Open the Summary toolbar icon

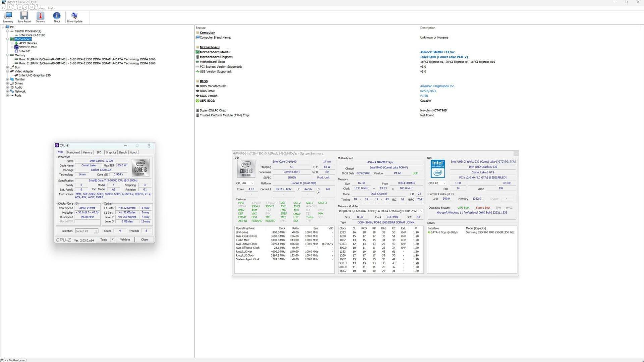point(8,17)
